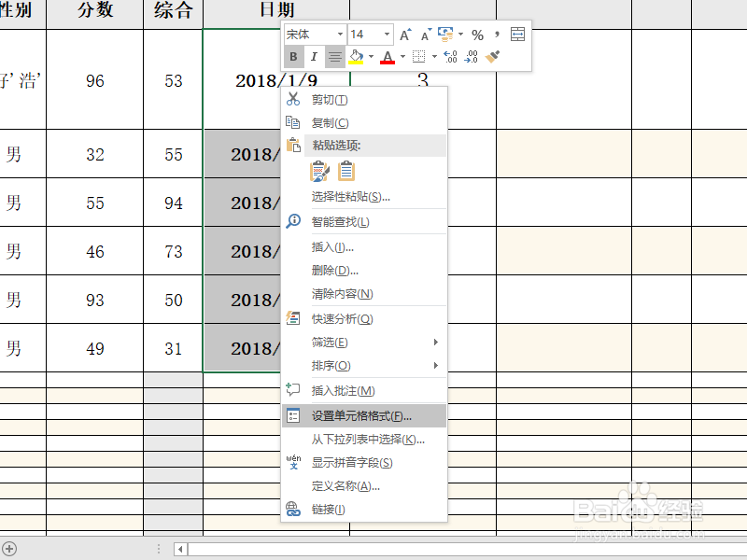Click the Decrease Font Size icon
This screenshot has width=747, height=560.
click(x=425, y=35)
